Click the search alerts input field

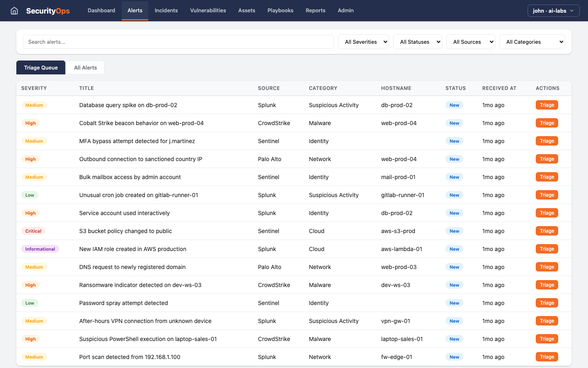click(x=178, y=41)
